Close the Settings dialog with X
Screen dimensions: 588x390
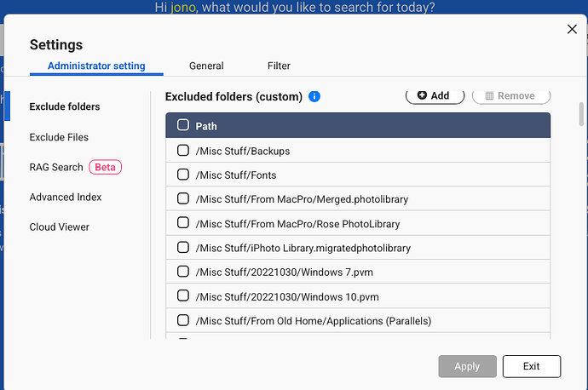pos(572,30)
